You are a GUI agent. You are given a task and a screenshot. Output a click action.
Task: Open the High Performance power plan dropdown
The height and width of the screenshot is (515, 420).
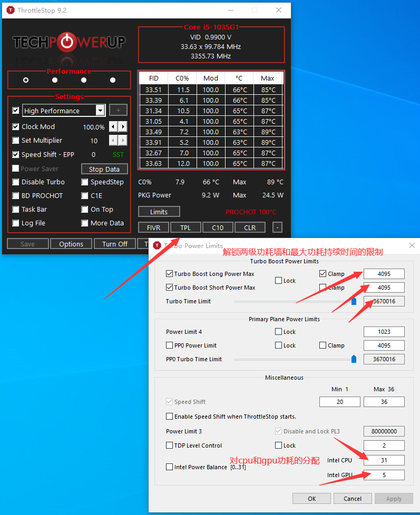(x=100, y=111)
